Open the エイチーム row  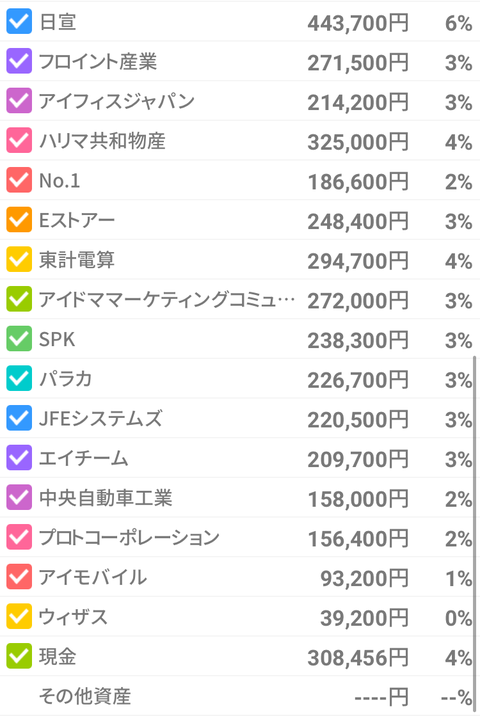tap(240, 458)
